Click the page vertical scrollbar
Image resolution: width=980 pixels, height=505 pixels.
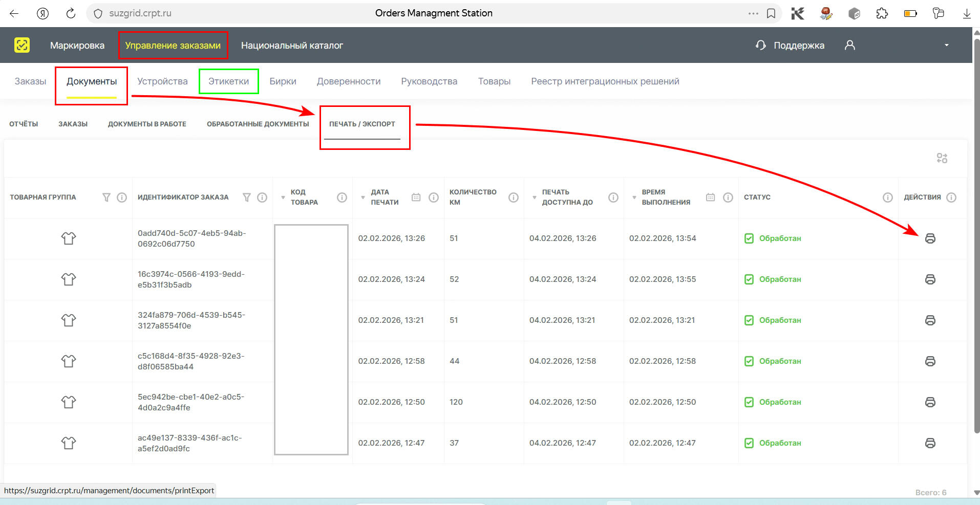point(976,235)
